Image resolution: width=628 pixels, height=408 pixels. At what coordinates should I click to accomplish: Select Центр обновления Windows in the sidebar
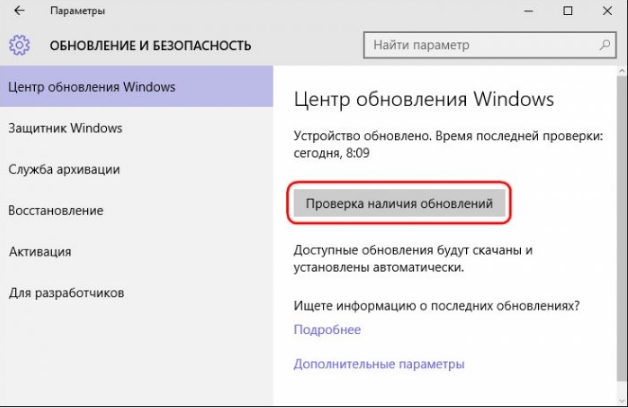(91, 87)
